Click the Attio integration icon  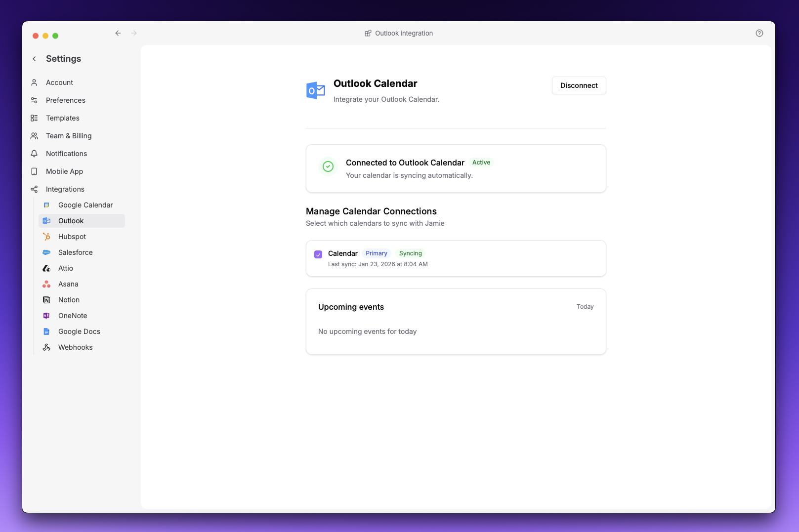(x=46, y=268)
